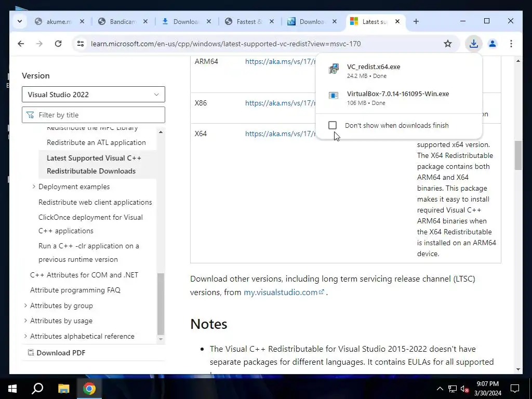
Task: Switch to the Bandicam tab
Action: click(x=123, y=21)
